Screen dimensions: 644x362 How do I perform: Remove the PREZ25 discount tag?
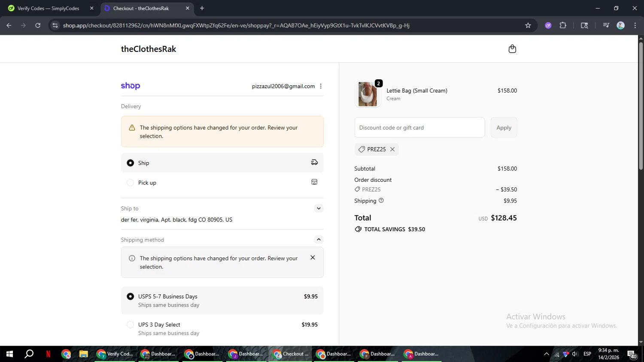pos(392,149)
